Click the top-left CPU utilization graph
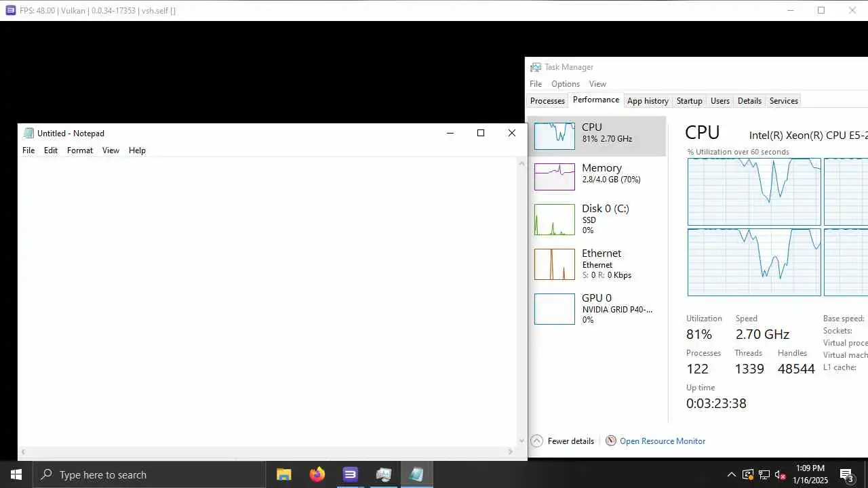 pyautogui.click(x=754, y=192)
